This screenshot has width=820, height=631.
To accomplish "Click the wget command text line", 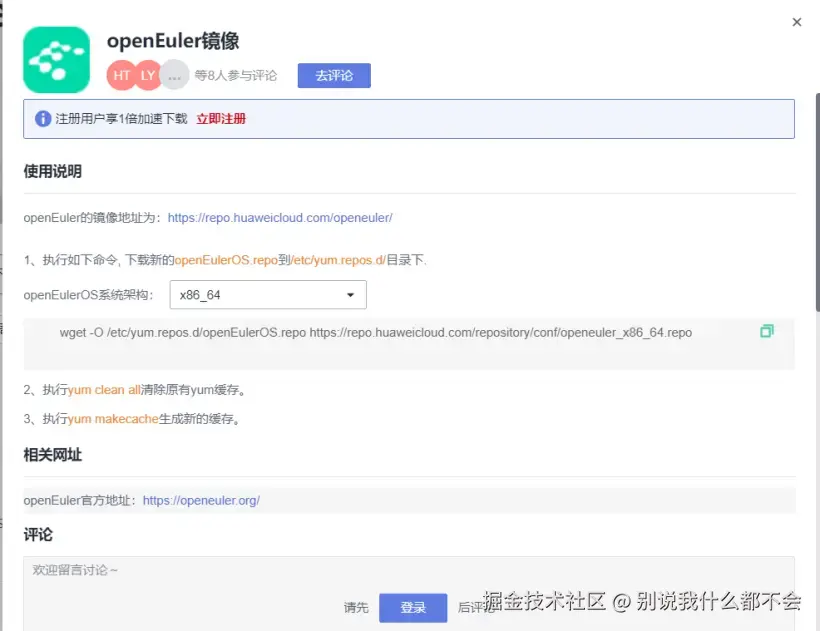I will [x=375, y=332].
